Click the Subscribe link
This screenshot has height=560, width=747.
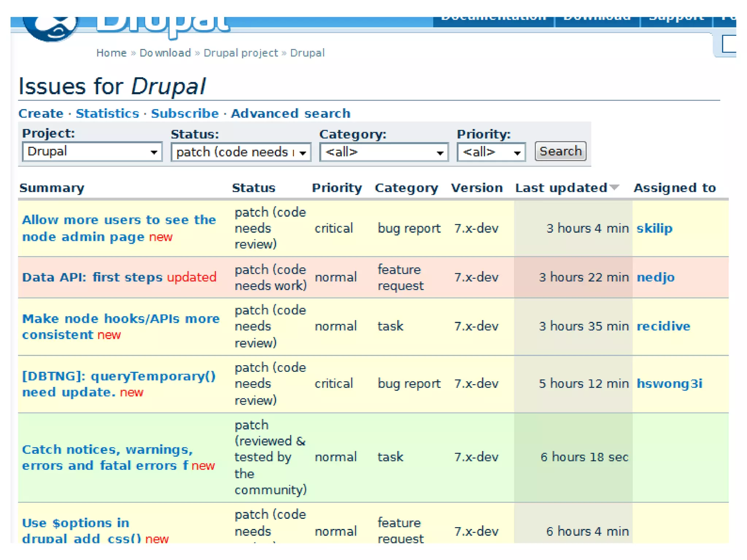pos(185,113)
